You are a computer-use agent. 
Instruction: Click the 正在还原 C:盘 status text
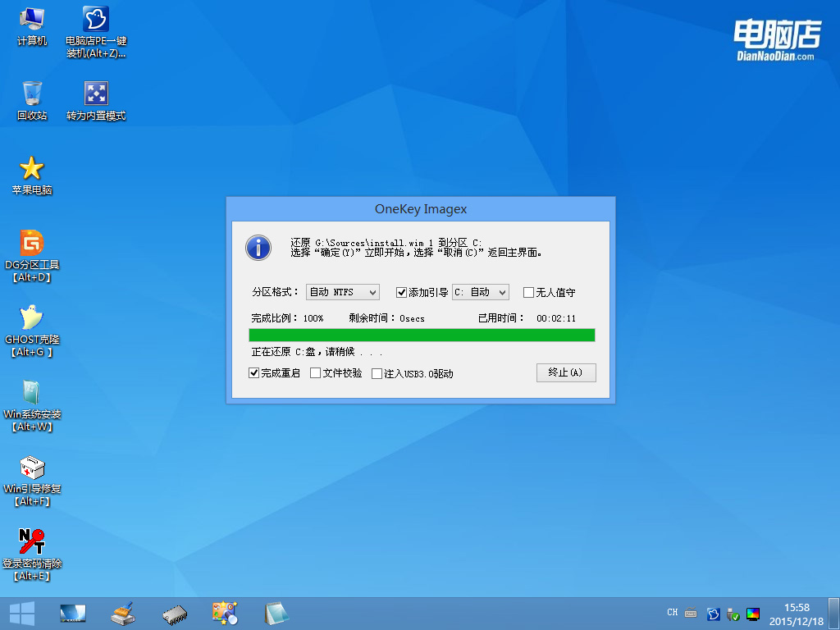coord(317,352)
